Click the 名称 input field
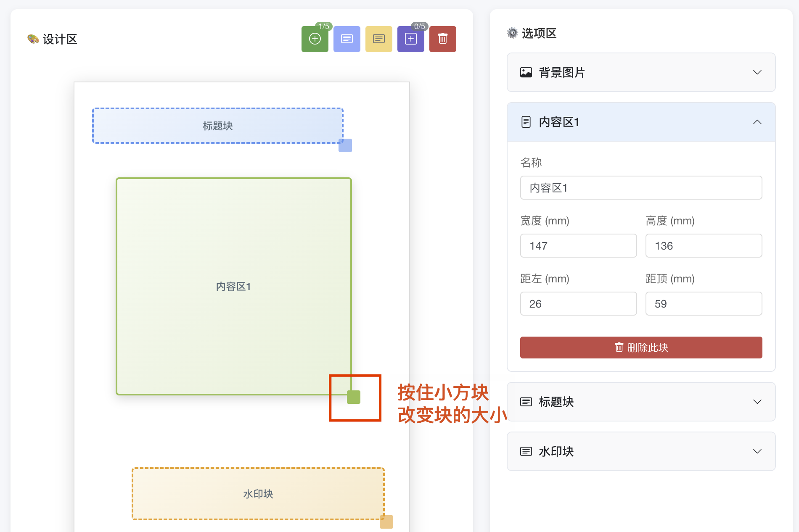799x532 pixels. (x=641, y=187)
